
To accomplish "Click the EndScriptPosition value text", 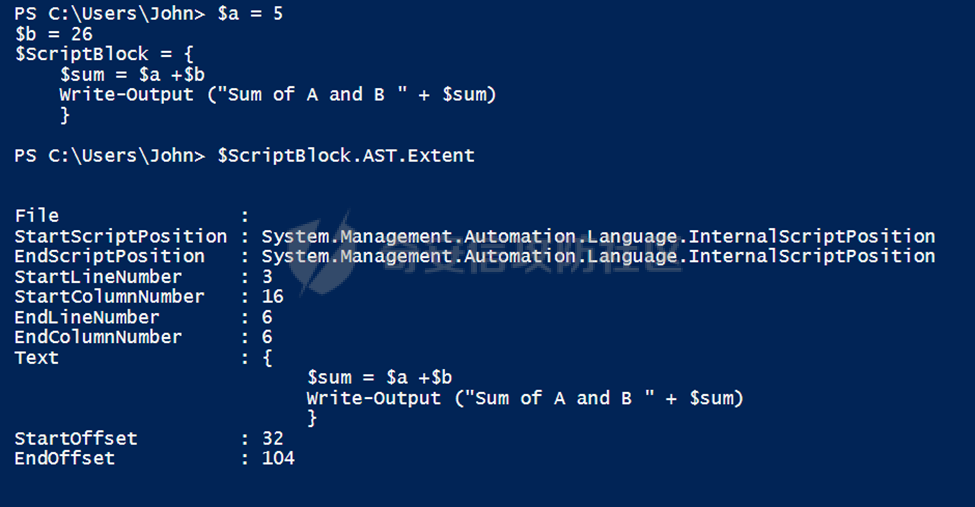I will pyautogui.click(x=598, y=256).
